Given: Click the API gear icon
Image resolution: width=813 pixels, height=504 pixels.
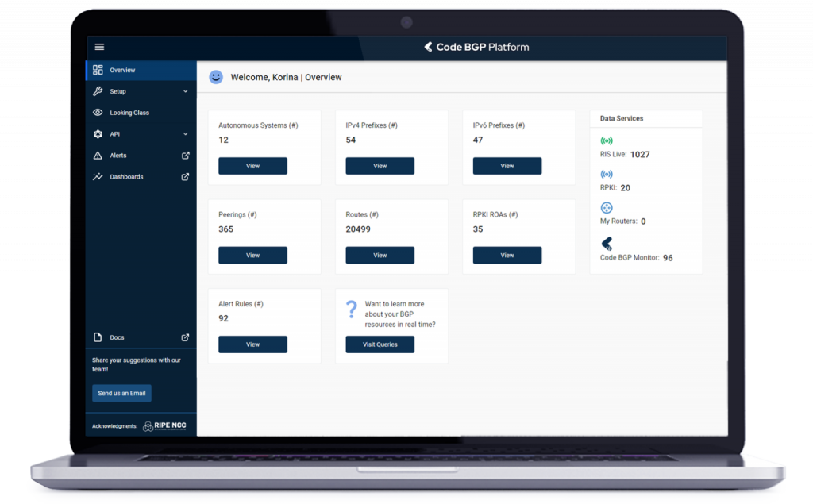Looking at the screenshot, I should click(x=98, y=134).
